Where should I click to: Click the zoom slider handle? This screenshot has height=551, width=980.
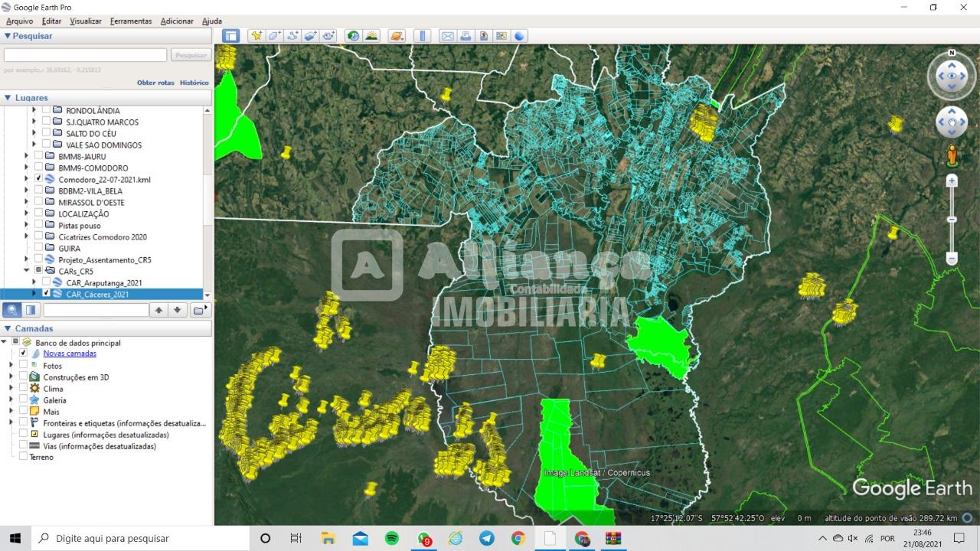click(952, 220)
